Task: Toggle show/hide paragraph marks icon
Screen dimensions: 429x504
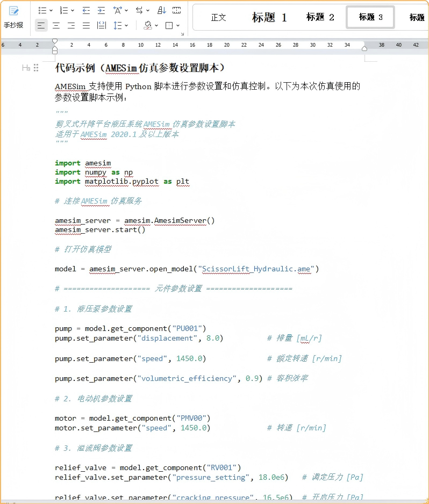Action: [176, 10]
